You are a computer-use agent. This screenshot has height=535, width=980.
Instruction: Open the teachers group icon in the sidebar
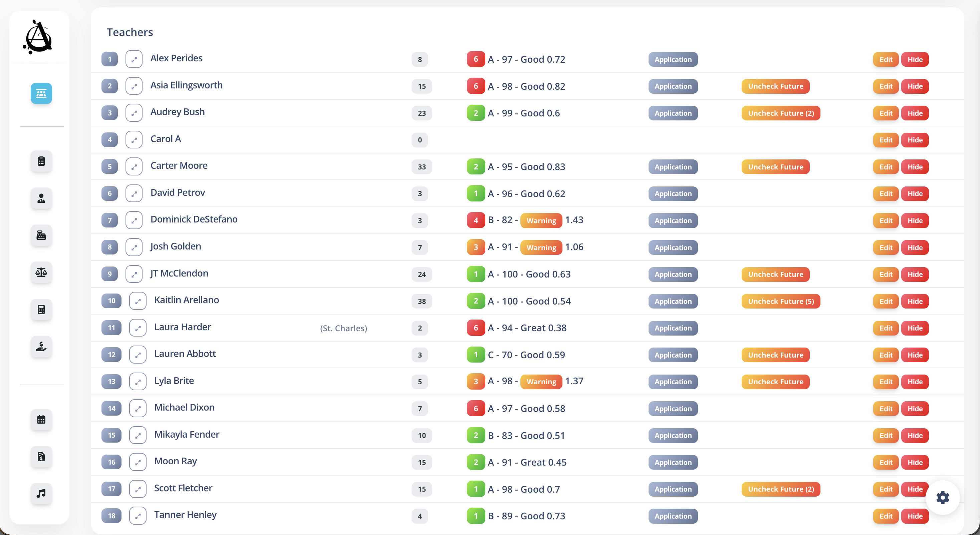tap(41, 93)
